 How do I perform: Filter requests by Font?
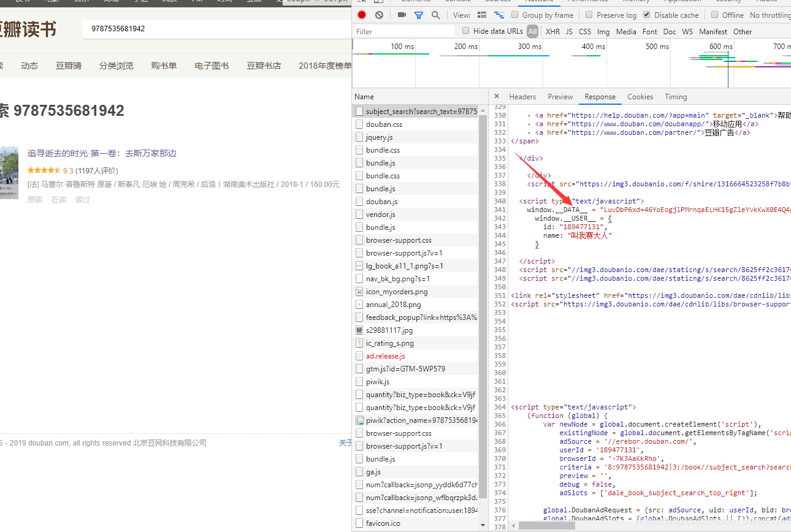pos(650,31)
